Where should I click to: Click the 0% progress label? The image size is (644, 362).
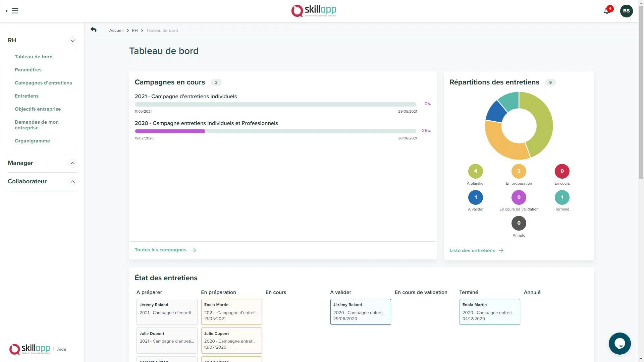pos(428,104)
